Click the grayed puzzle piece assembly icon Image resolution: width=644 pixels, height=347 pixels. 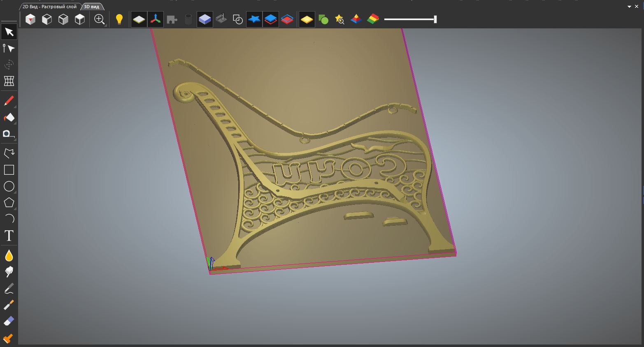click(172, 19)
